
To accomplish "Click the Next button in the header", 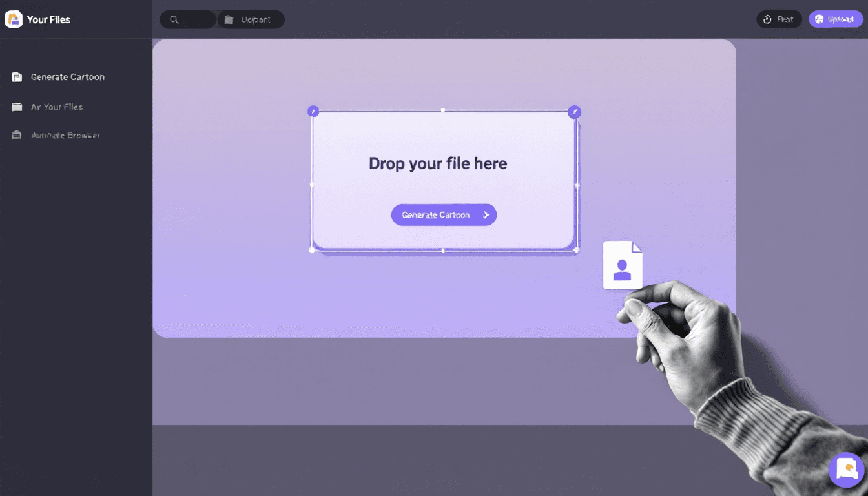I will click(x=779, y=19).
